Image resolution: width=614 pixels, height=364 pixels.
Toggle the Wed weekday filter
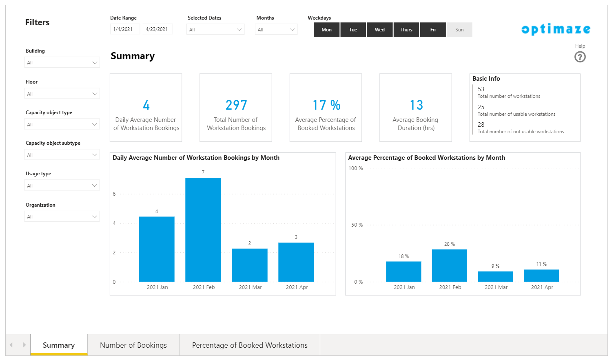379,30
